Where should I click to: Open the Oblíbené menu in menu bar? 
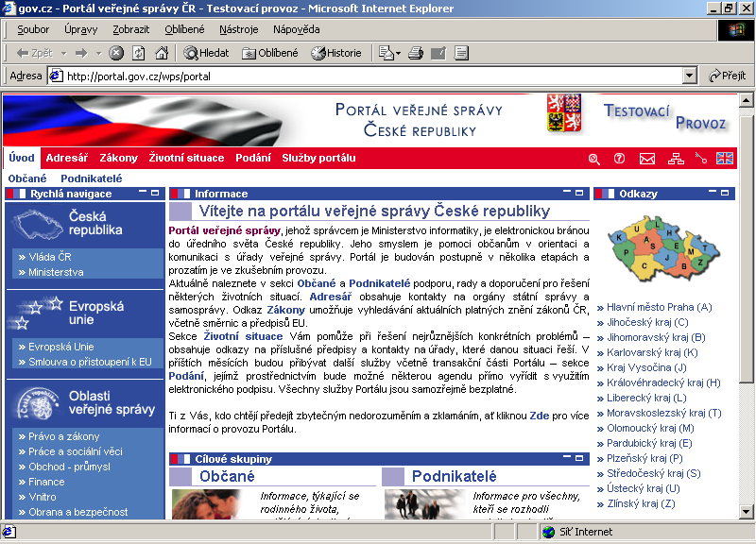[184, 29]
